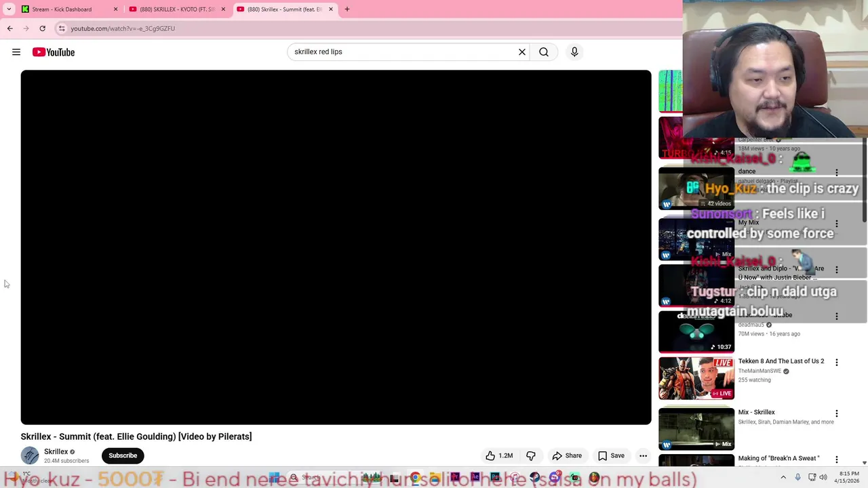Image resolution: width=868 pixels, height=488 pixels.
Task: Open options menu for My Mix
Action: [837, 224]
